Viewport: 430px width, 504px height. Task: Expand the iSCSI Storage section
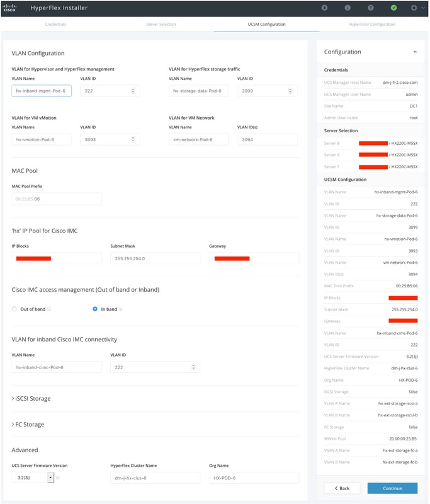pos(31,399)
